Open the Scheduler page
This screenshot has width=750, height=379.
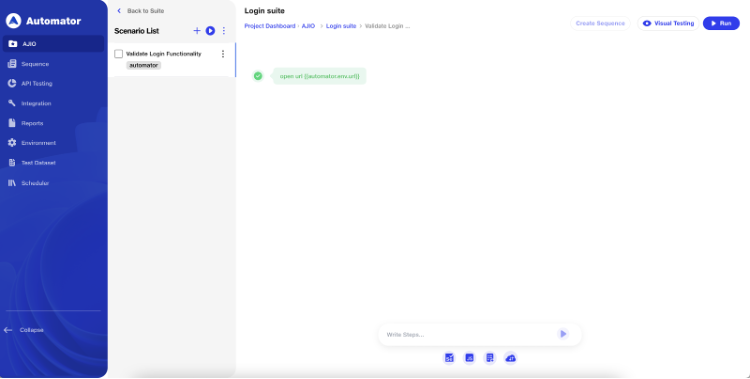[29, 183]
